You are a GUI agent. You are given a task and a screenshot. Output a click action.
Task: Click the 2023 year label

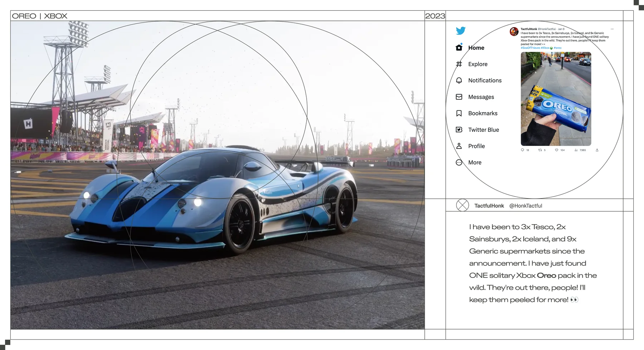click(435, 16)
